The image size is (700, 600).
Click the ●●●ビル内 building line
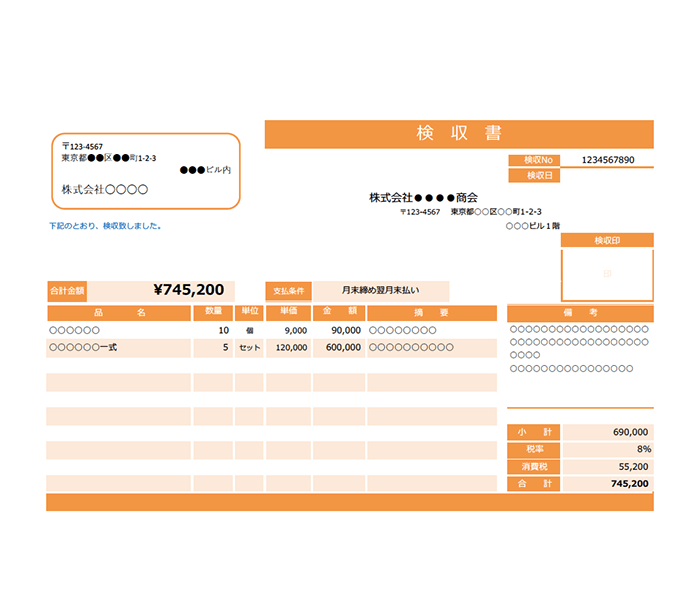click(x=205, y=170)
